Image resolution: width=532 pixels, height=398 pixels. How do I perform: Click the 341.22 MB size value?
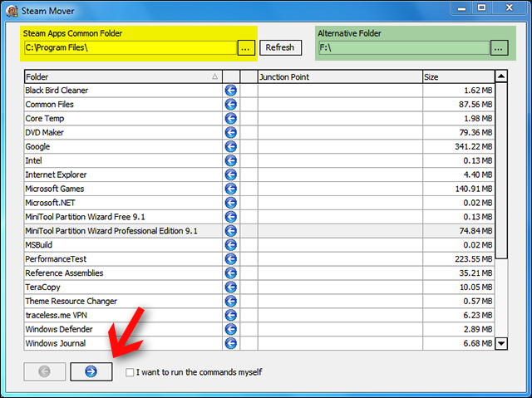click(x=473, y=146)
